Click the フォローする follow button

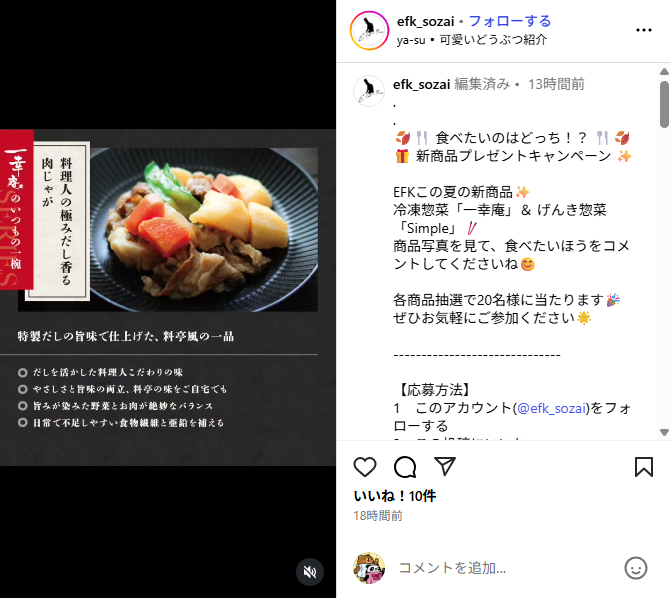tap(510, 21)
